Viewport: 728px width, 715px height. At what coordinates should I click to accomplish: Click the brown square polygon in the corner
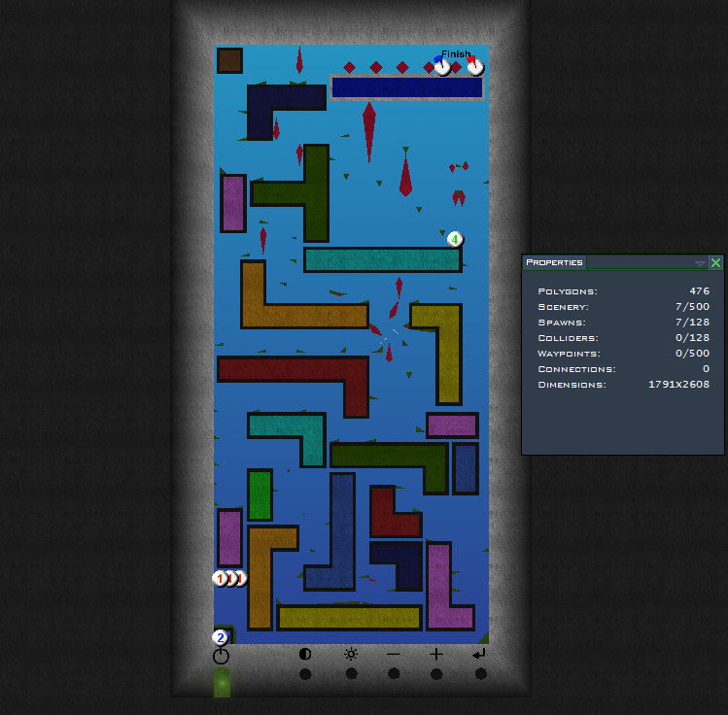pos(229,61)
